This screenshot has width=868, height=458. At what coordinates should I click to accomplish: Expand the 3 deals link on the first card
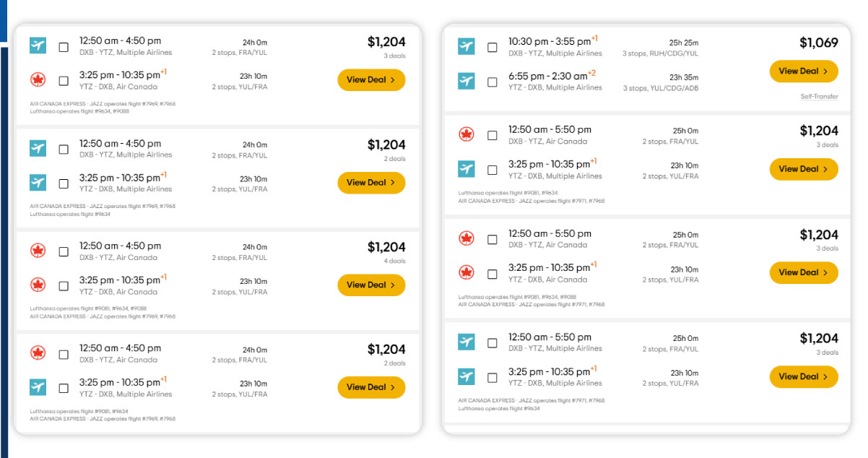coord(394,56)
